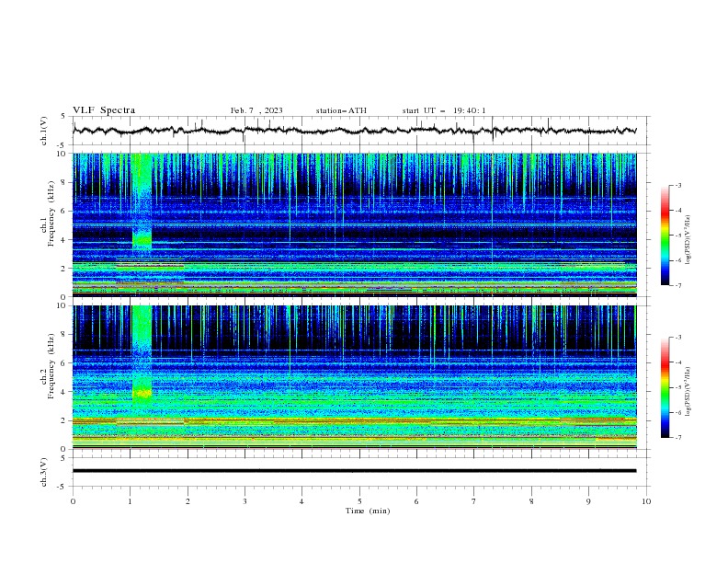728x563 pixels.
Task: Click the ch.2 'log(PSD)(V²/Hz)' color bar title
Action: pos(688,391)
